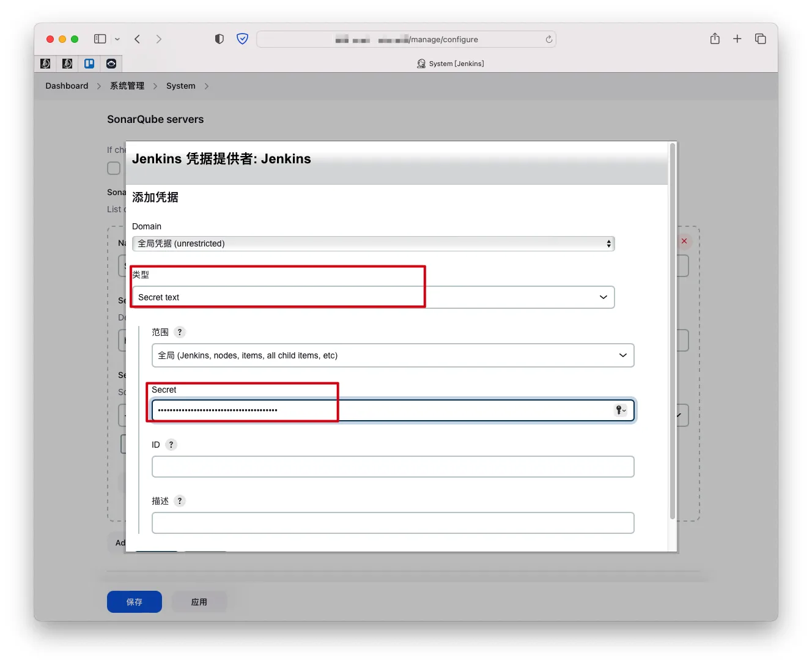812x666 pixels.
Task: Open the Share menu in Safari
Action: point(715,39)
